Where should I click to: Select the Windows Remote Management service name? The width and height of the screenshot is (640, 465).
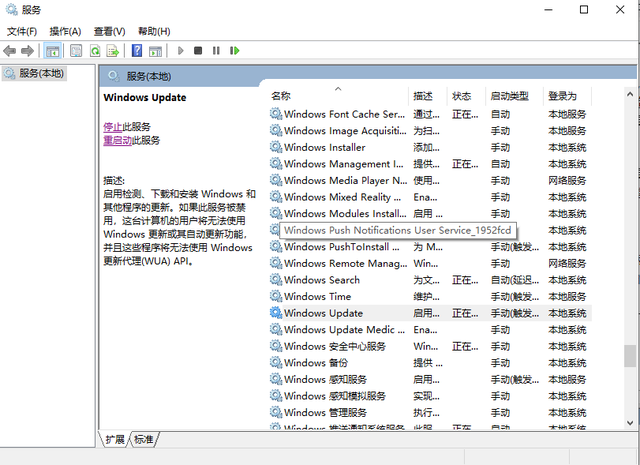(x=345, y=264)
